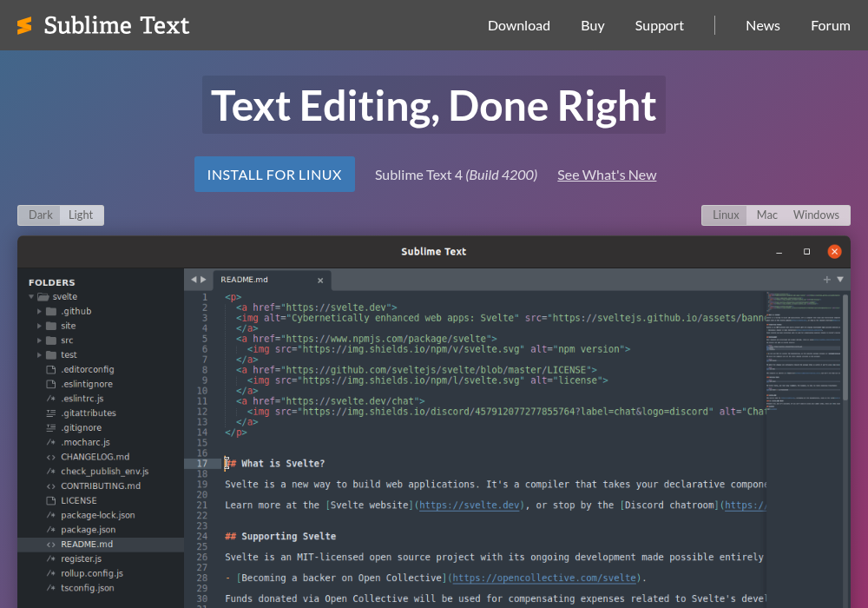The image size is (868, 608).
Task: Select the Windows platform preview
Action: point(816,215)
